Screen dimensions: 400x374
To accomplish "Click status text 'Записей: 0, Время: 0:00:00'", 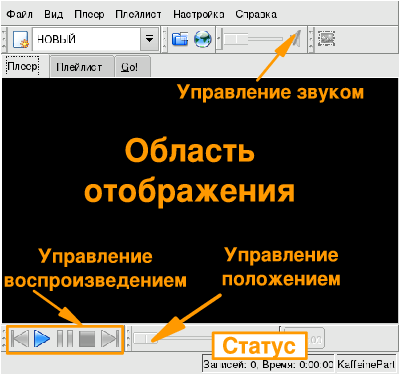I will [268, 364].
